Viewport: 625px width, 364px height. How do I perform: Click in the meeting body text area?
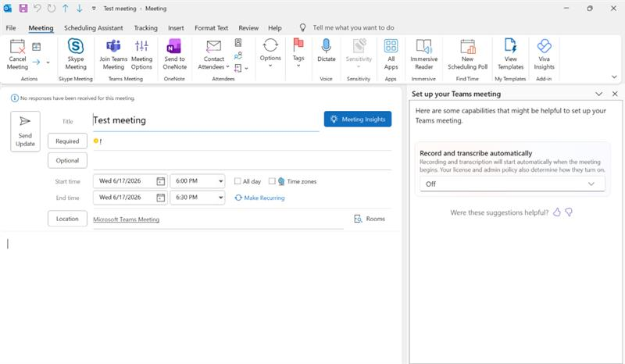pos(201,297)
